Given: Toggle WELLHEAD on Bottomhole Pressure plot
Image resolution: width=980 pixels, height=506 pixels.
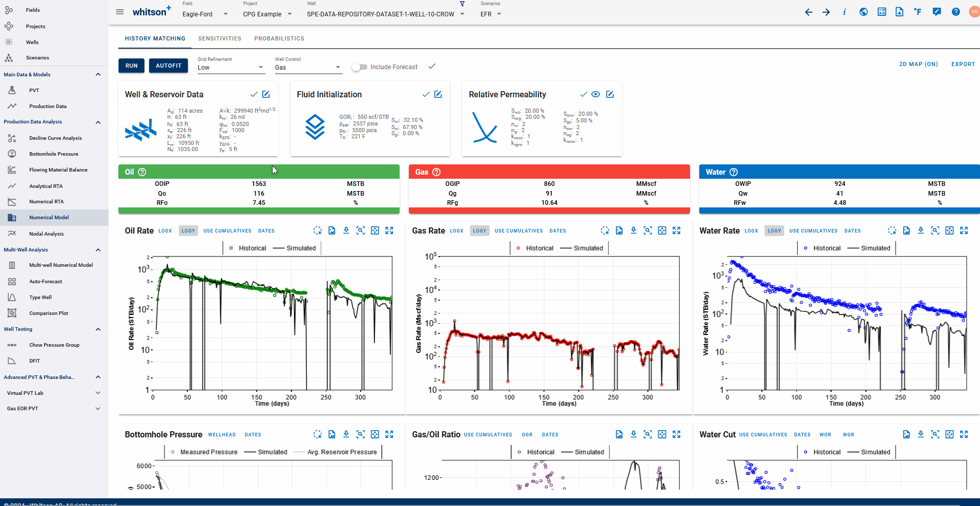Looking at the screenshot, I should pos(222,435).
